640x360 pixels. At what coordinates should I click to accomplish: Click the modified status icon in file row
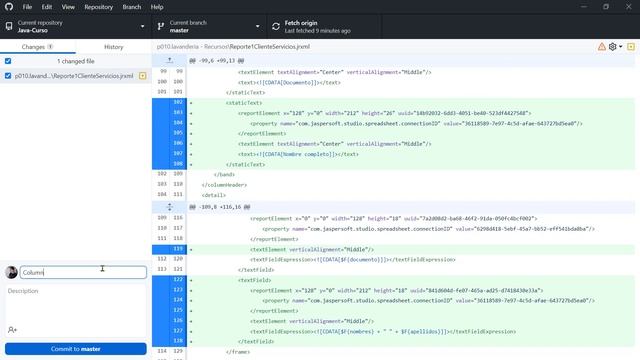(142, 76)
